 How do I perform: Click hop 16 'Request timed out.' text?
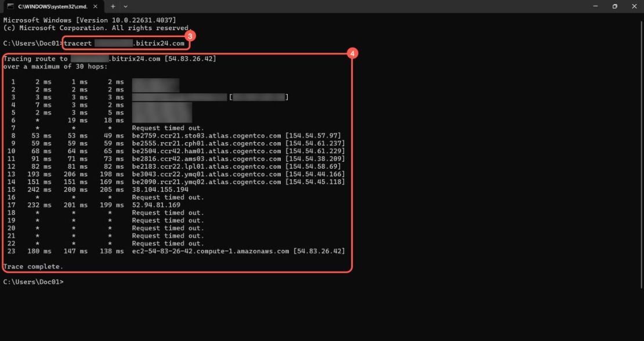click(168, 197)
